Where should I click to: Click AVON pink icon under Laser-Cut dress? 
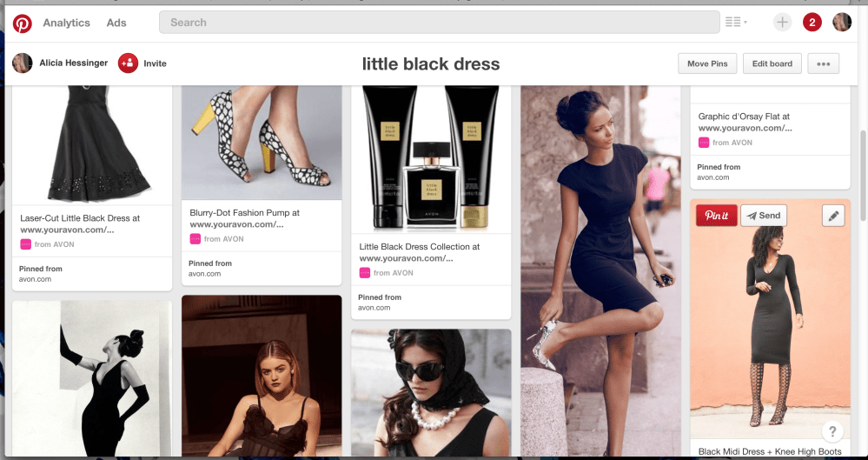click(25, 243)
